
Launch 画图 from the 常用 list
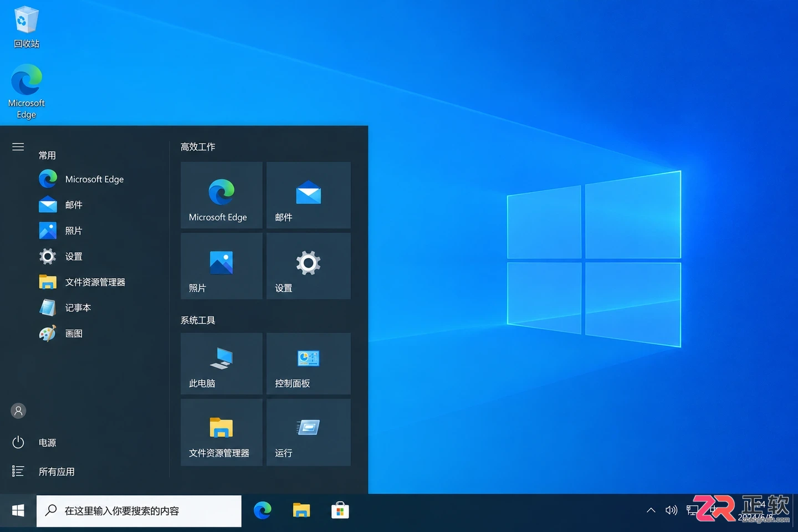point(61,333)
